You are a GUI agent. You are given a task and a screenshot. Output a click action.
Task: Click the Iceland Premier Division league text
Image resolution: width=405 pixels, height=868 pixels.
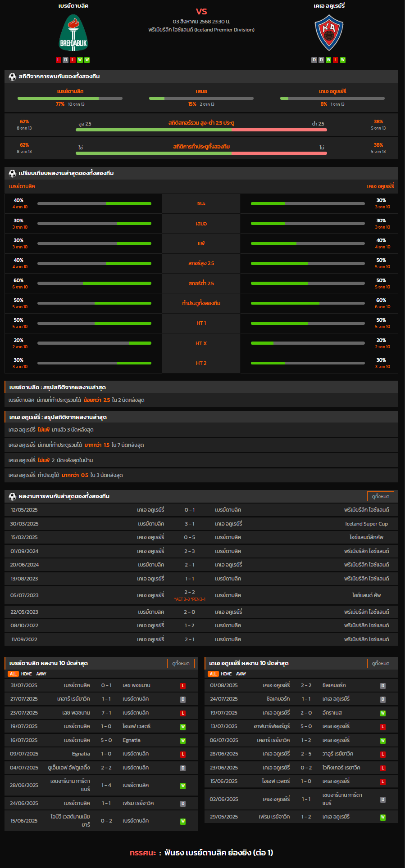[x=201, y=30]
